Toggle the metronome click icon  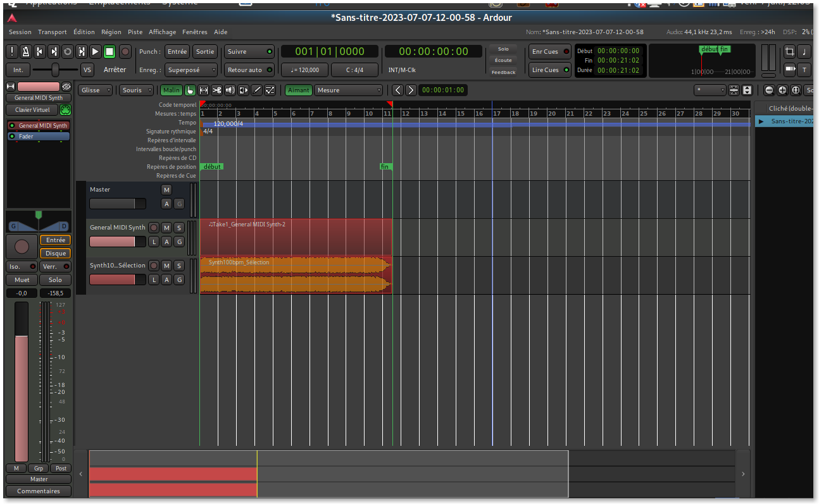point(25,52)
